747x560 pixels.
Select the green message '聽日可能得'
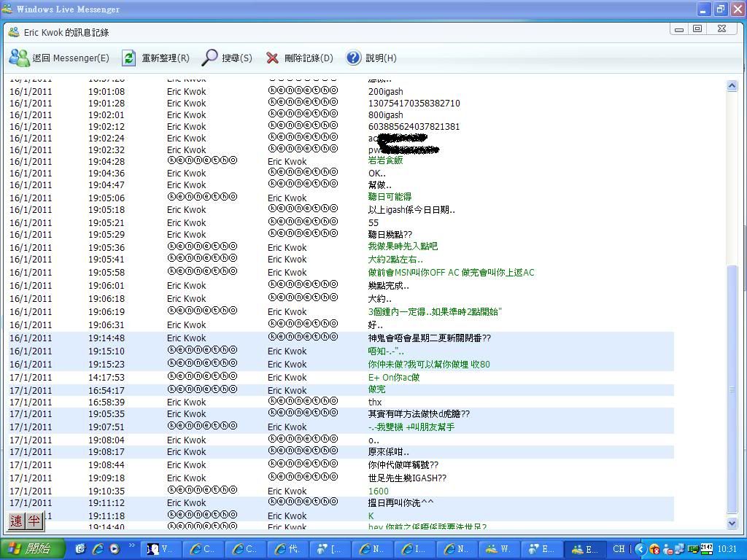(x=390, y=196)
